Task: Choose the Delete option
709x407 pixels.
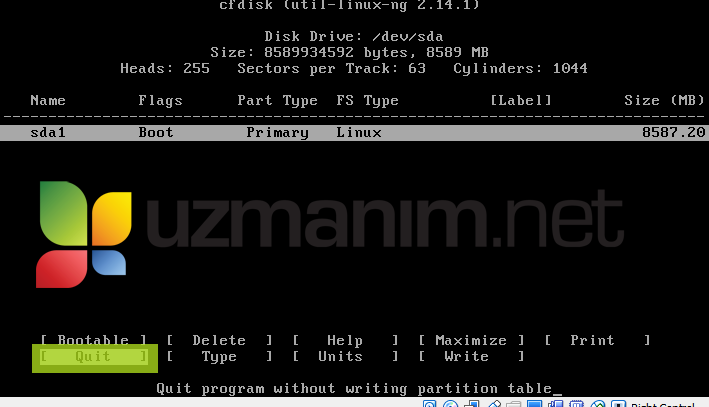Action: pos(219,340)
